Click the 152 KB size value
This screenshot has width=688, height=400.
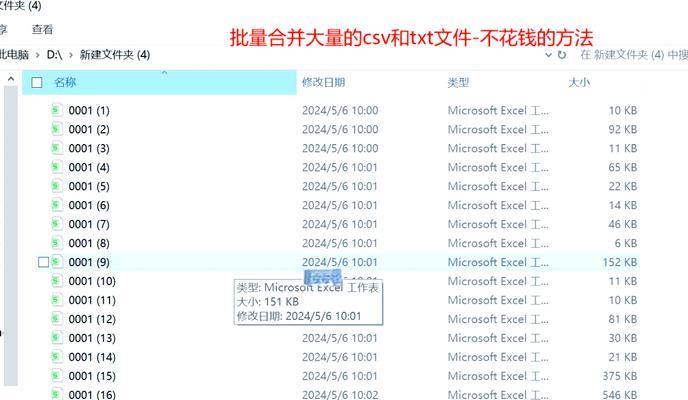pyautogui.click(x=620, y=262)
